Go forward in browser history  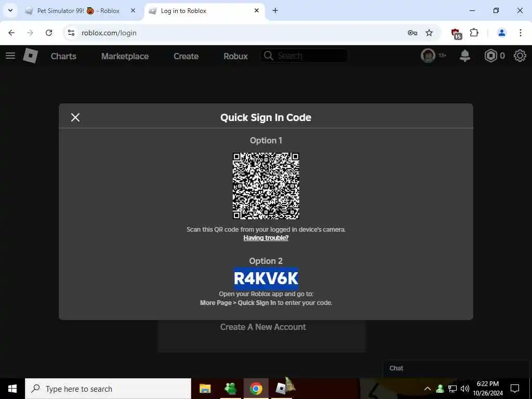(30, 33)
